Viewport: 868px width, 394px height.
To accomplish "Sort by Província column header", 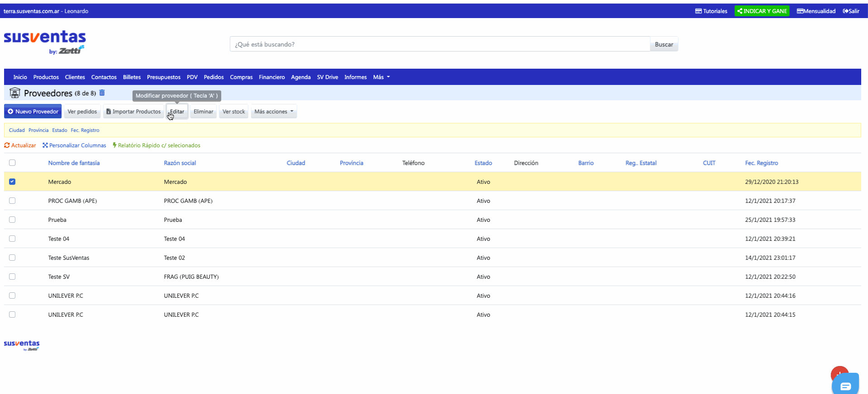I will pos(351,163).
